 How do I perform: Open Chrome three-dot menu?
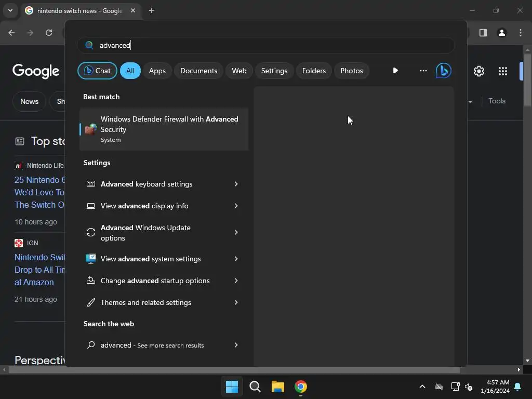[x=521, y=33]
